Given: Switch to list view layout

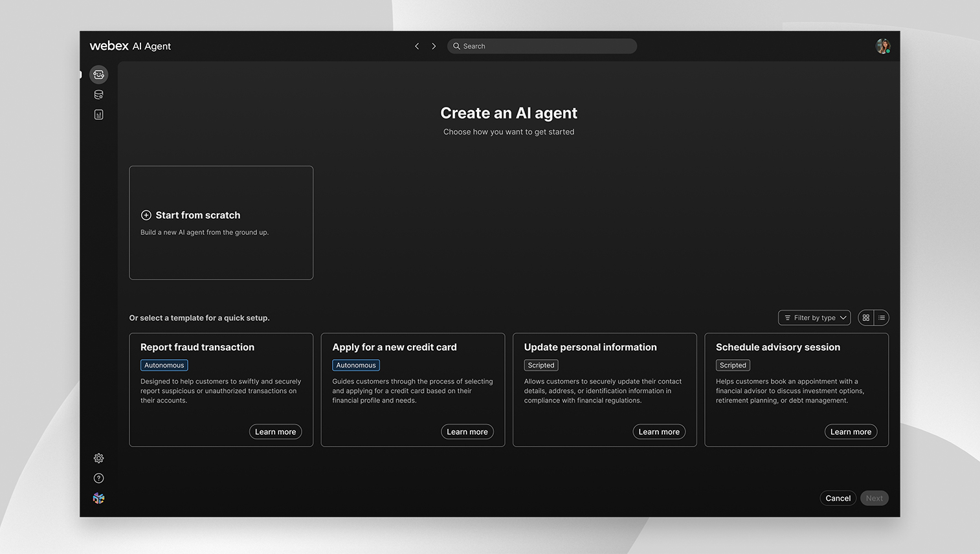Looking at the screenshot, I should 882,318.
